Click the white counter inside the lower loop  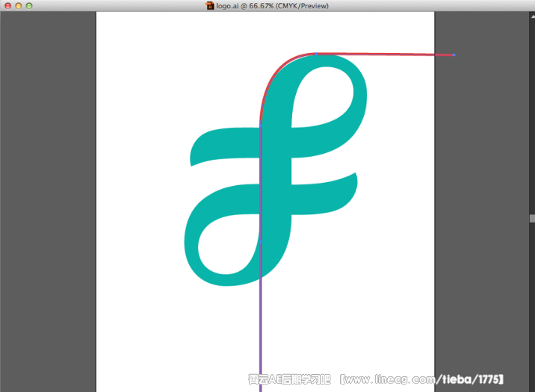(232, 239)
